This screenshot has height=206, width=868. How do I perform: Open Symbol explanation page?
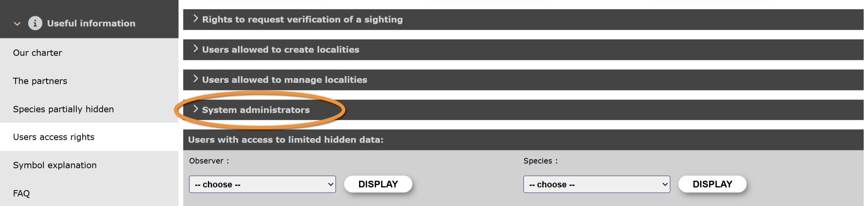pos(55,165)
